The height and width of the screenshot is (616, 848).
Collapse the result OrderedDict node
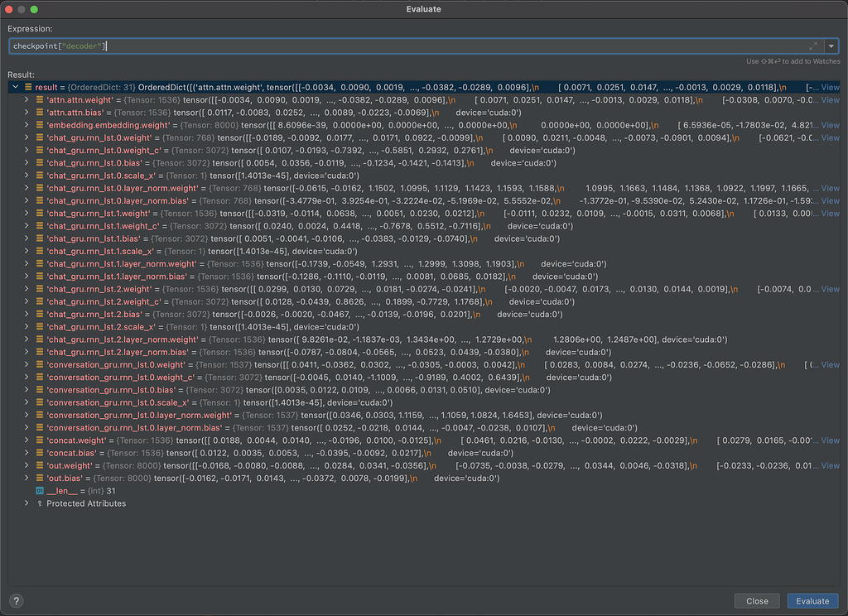point(15,86)
